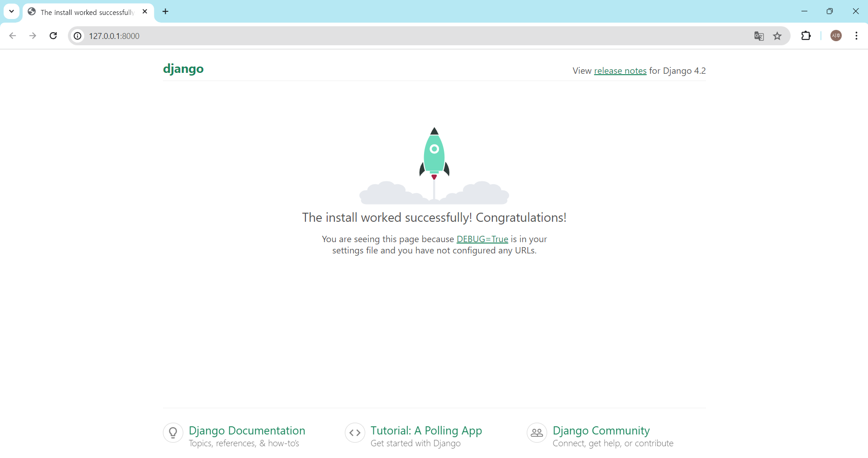Image resolution: width=868 pixels, height=458 pixels.
Task: Reload the current page
Action: pos(53,36)
